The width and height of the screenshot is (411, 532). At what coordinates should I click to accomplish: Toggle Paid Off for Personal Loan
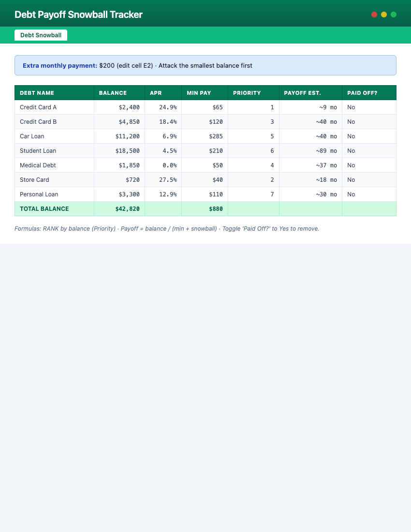tap(369, 194)
